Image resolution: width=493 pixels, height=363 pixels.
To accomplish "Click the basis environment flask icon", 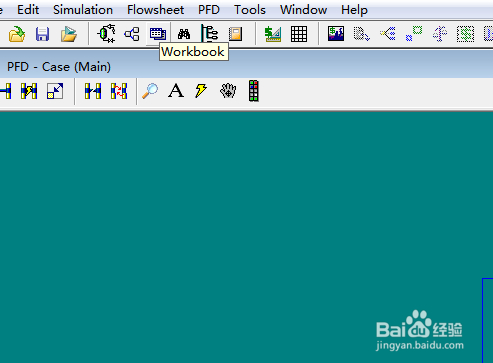I will tap(107, 34).
